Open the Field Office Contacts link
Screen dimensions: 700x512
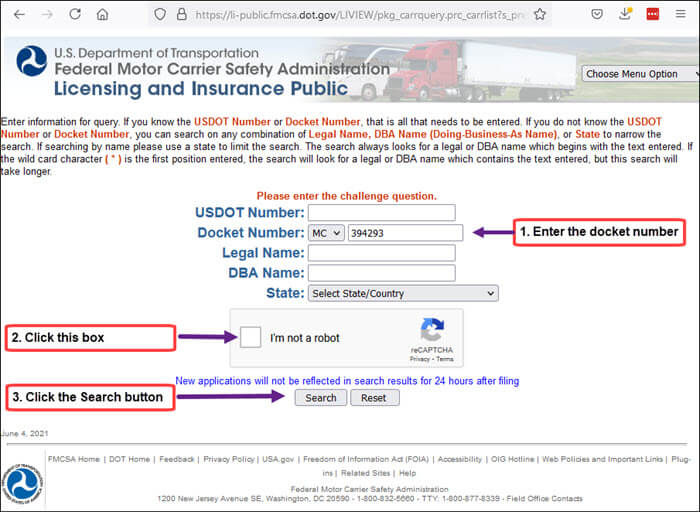click(544, 498)
